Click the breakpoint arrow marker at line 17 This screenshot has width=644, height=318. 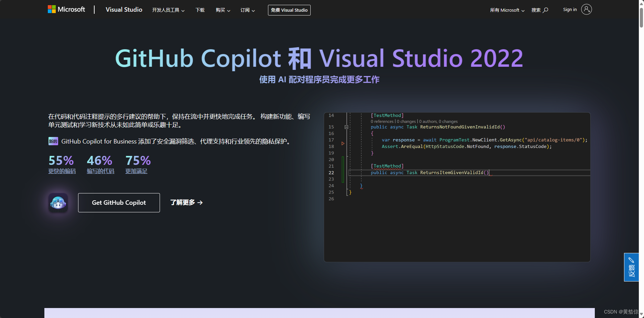pyautogui.click(x=343, y=143)
